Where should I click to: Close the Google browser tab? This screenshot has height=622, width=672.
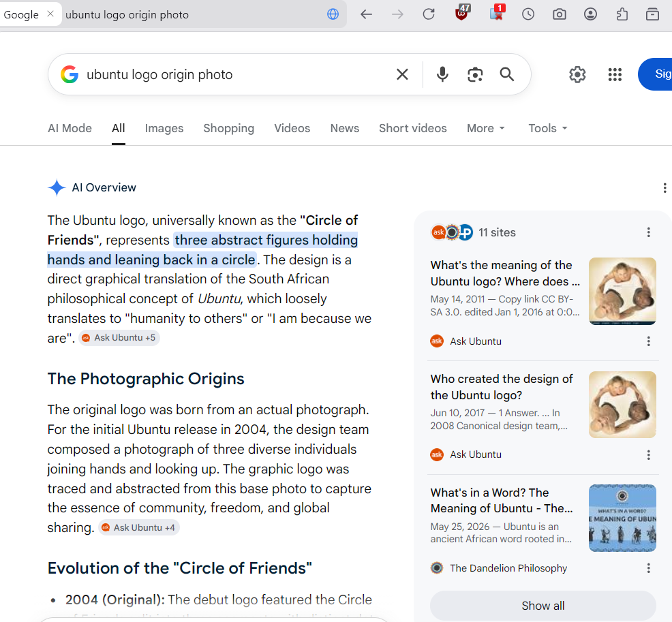(50, 14)
